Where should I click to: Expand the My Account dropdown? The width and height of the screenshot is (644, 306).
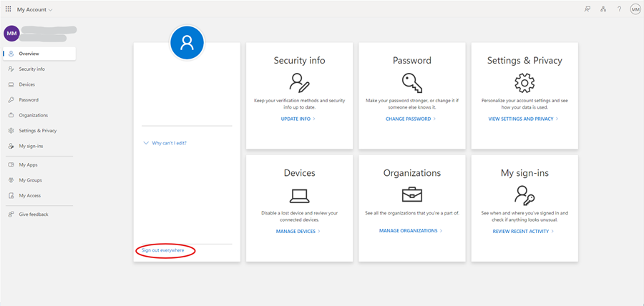(34, 9)
